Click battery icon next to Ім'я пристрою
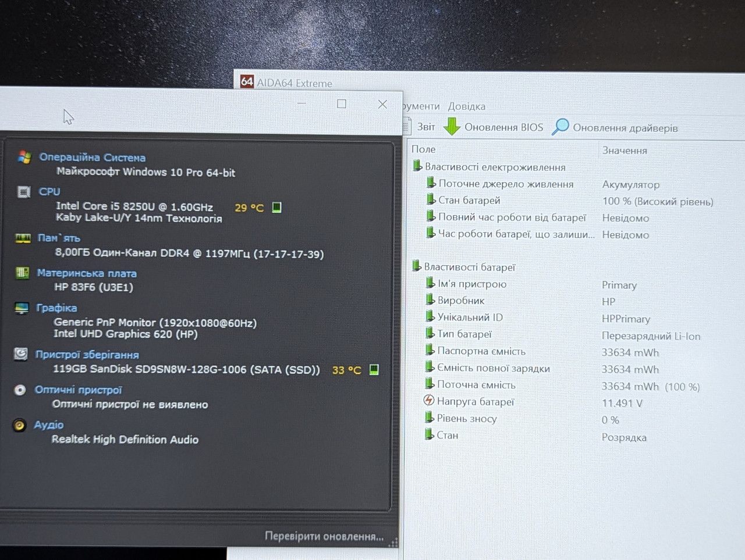 (x=430, y=283)
